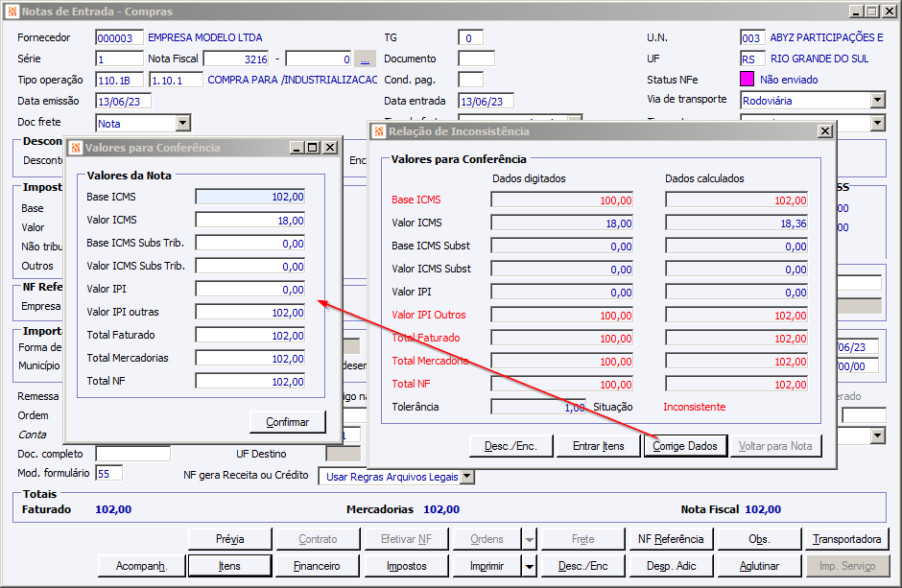Click the Aglutinar button

759,566
